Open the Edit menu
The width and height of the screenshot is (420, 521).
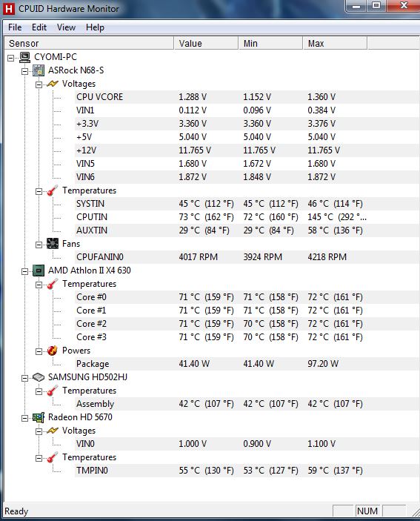tap(39, 27)
